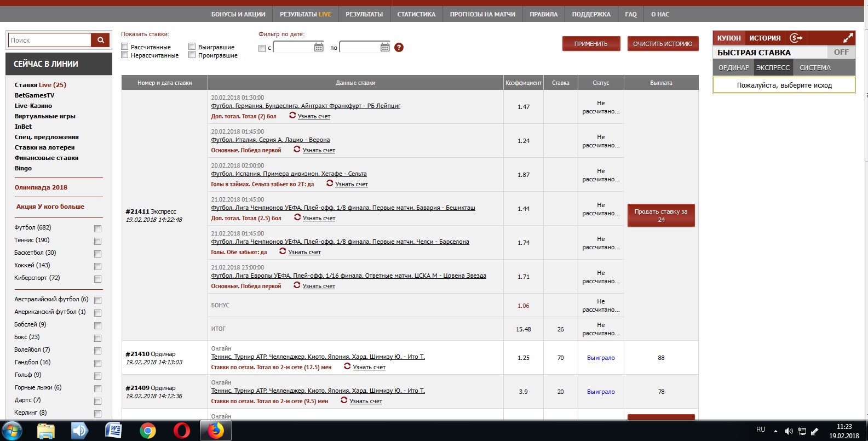Refresh score icon for bet #21410
868x441 pixels.
pyautogui.click(x=347, y=366)
